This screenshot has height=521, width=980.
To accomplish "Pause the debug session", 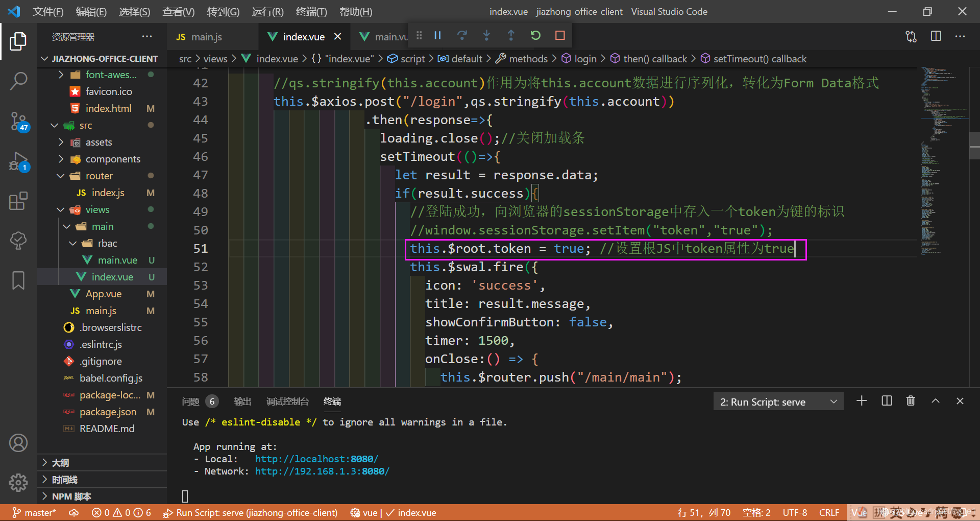I will 437,35.
